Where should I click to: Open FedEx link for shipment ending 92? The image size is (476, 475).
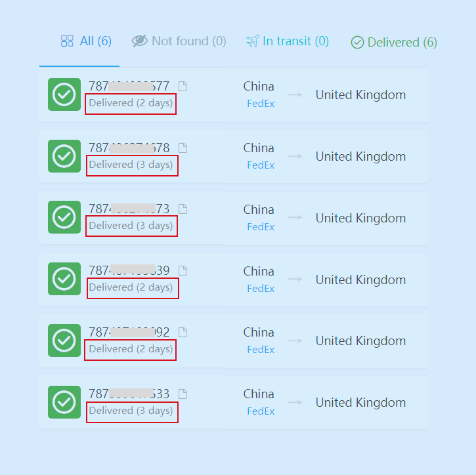pos(261,350)
